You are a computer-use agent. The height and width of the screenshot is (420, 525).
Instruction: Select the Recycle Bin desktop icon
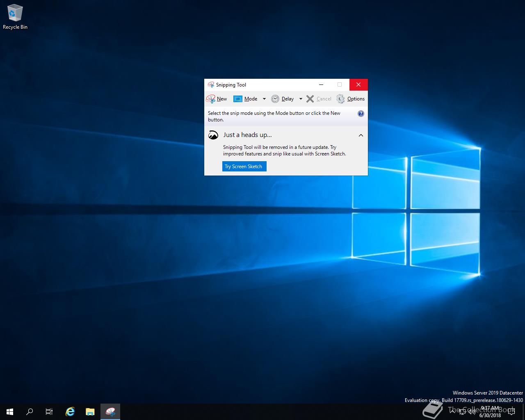click(15, 17)
